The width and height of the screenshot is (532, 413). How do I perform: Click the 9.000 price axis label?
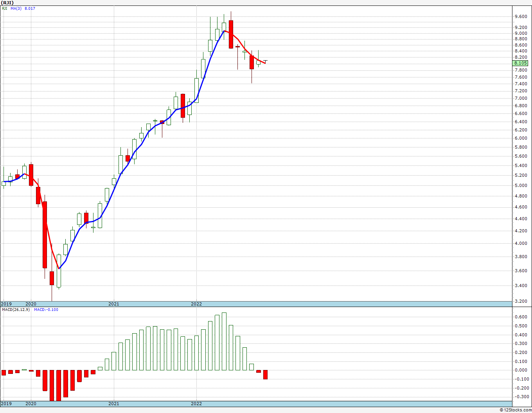pyautogui.click(x=521, y=33)
